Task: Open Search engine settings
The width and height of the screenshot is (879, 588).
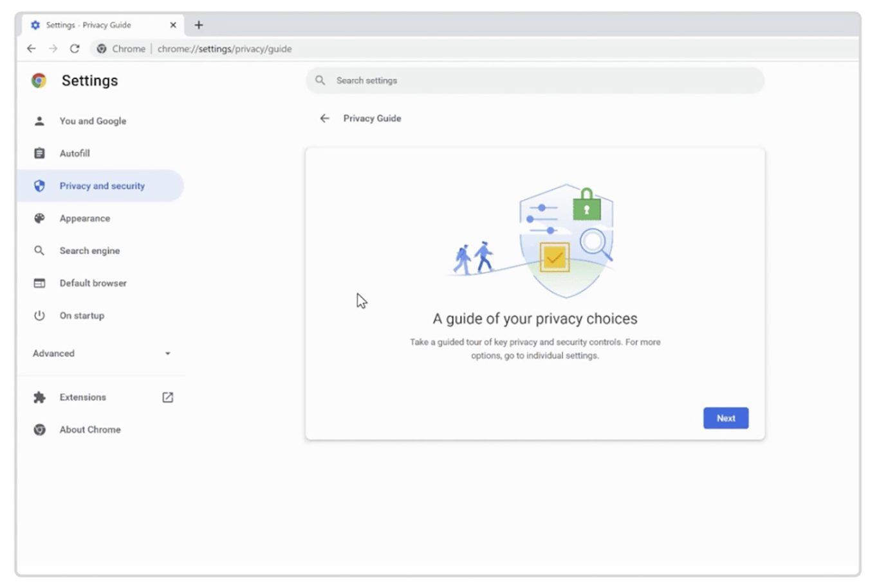Action: pyautogui.click(x=89, y=251)
